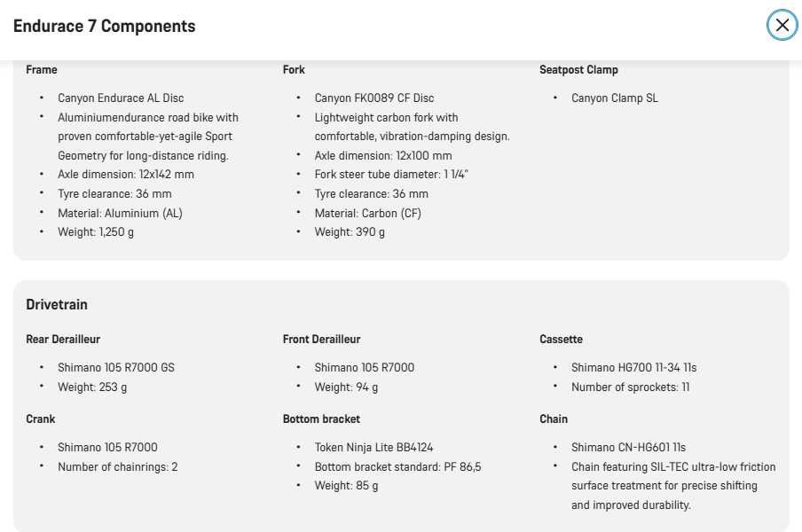Close the Endurace 7 Components dialog
Viewport: 802px width, 532px height.
pyautogui.click(x=782, y=25)
